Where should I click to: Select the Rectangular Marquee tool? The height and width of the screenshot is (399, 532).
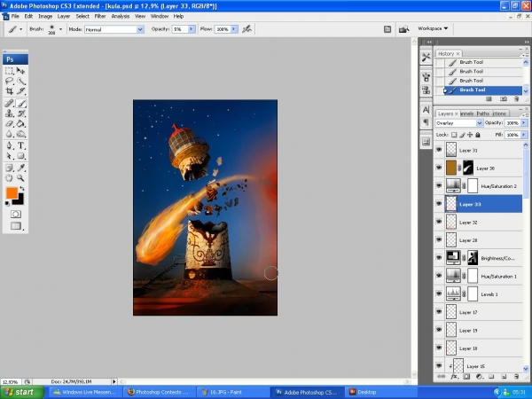pos(9,71)
